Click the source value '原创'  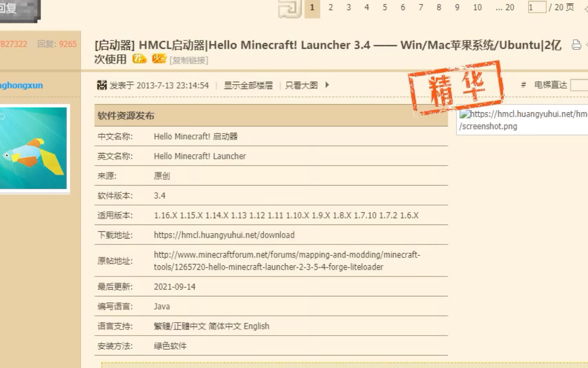tap(162, 176)
